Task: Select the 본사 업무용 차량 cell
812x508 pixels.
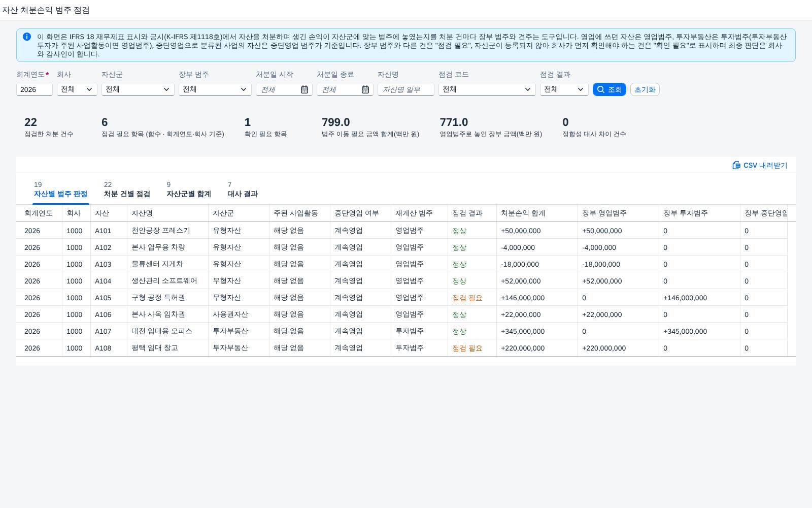Action: point(167,247)
